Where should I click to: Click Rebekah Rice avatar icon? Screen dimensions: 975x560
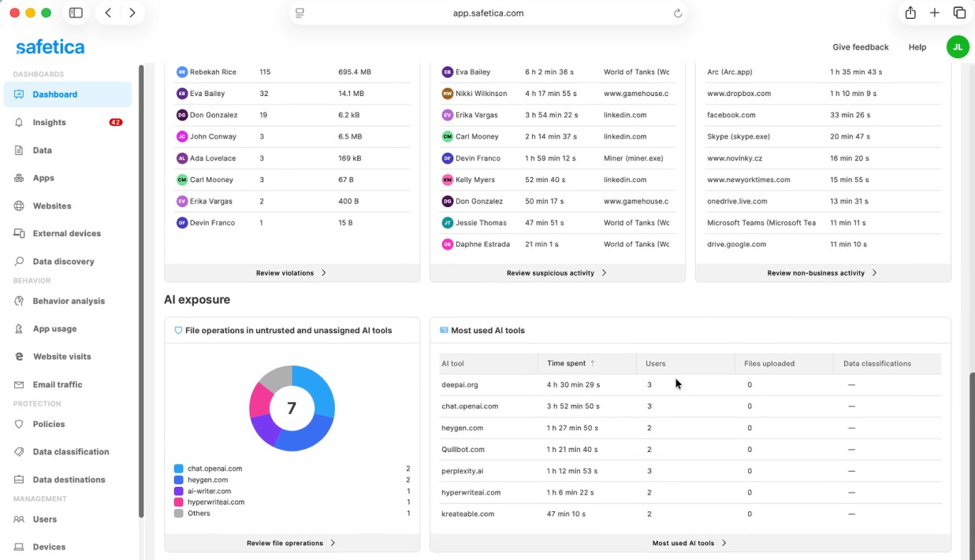pos(182,72)
